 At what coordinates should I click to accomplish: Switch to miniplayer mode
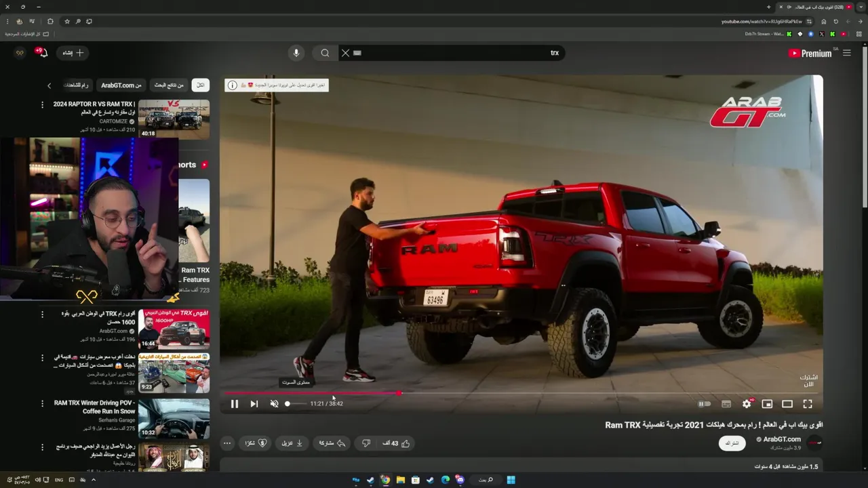pyautogui.click(x=767, y=404)
